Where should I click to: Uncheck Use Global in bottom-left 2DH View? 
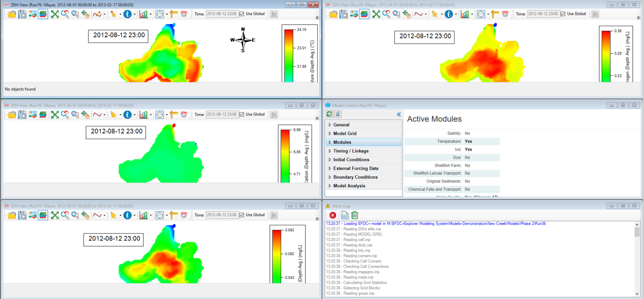pos(242,215)
